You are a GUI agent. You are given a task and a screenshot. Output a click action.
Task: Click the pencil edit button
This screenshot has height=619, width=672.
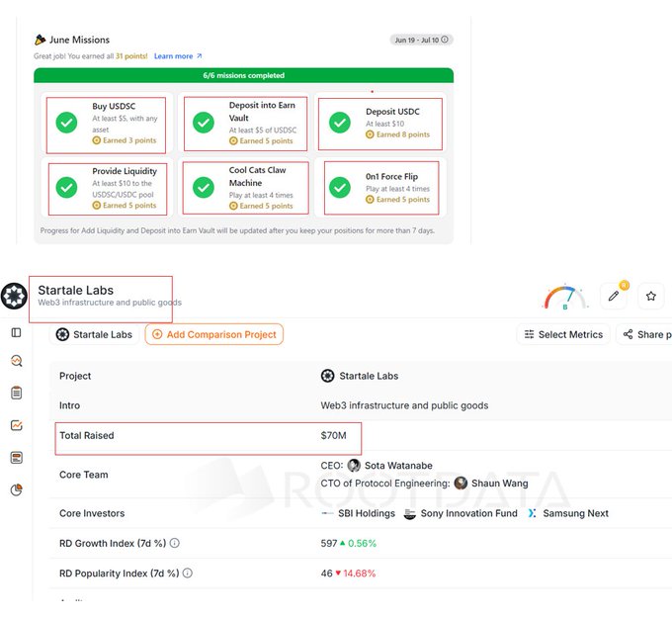614,296
